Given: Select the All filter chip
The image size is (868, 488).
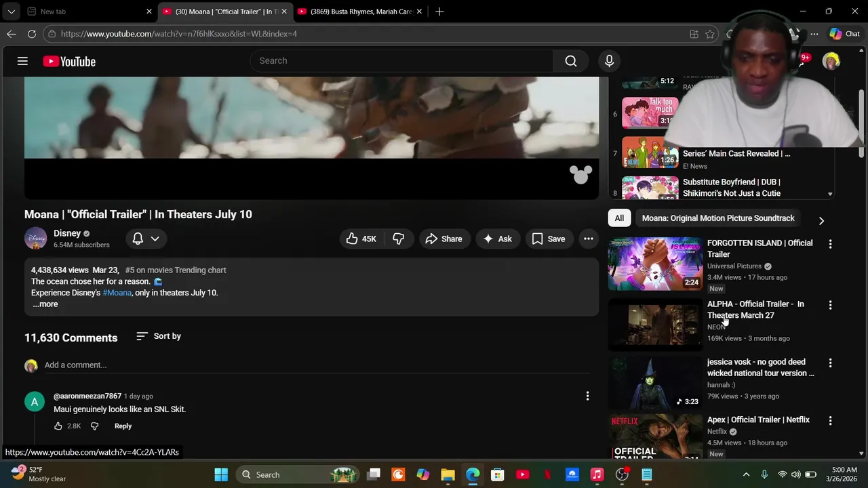Looking at the screenshot, I should [619, 218].
